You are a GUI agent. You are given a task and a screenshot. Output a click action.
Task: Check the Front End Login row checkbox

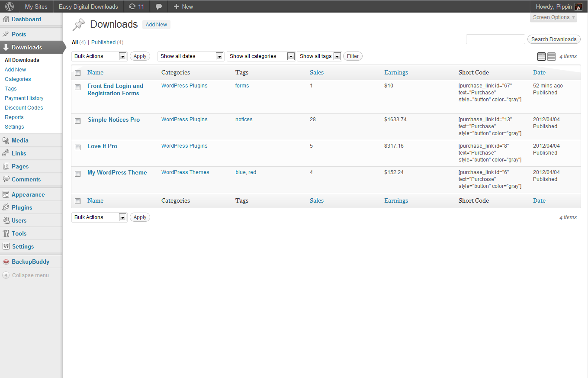click(77, 87)
